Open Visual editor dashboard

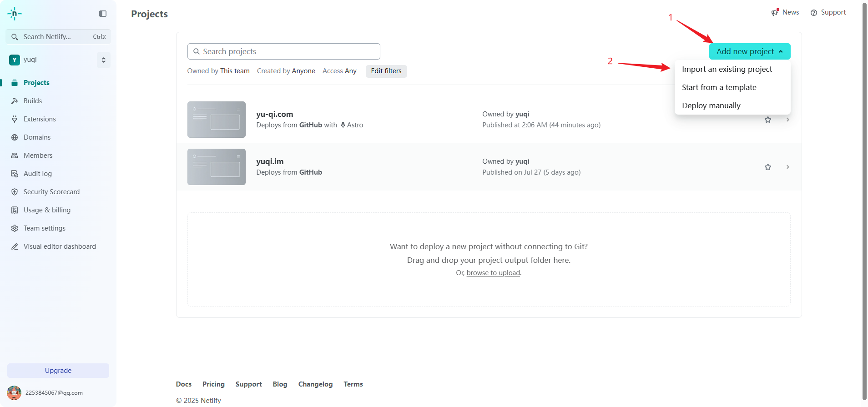pos(60,246)
